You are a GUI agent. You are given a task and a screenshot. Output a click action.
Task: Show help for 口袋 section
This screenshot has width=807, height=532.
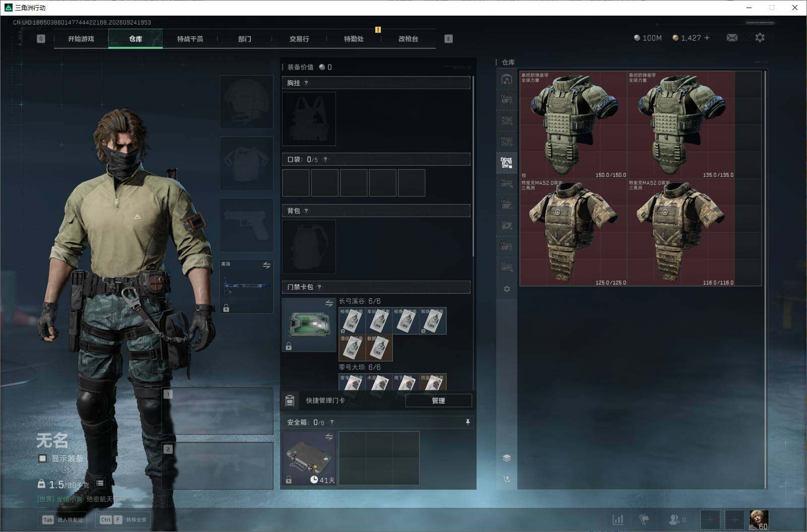pos(325,160)
